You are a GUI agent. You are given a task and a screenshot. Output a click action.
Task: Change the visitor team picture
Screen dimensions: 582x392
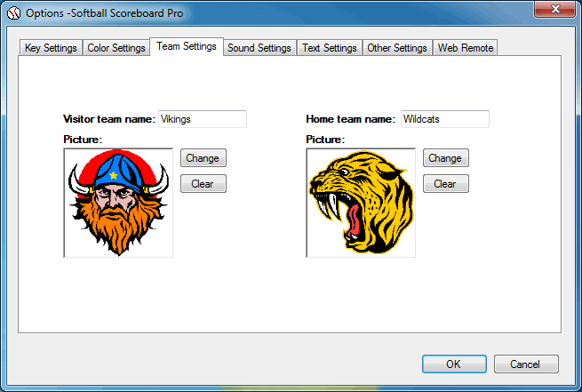(203, 158)
